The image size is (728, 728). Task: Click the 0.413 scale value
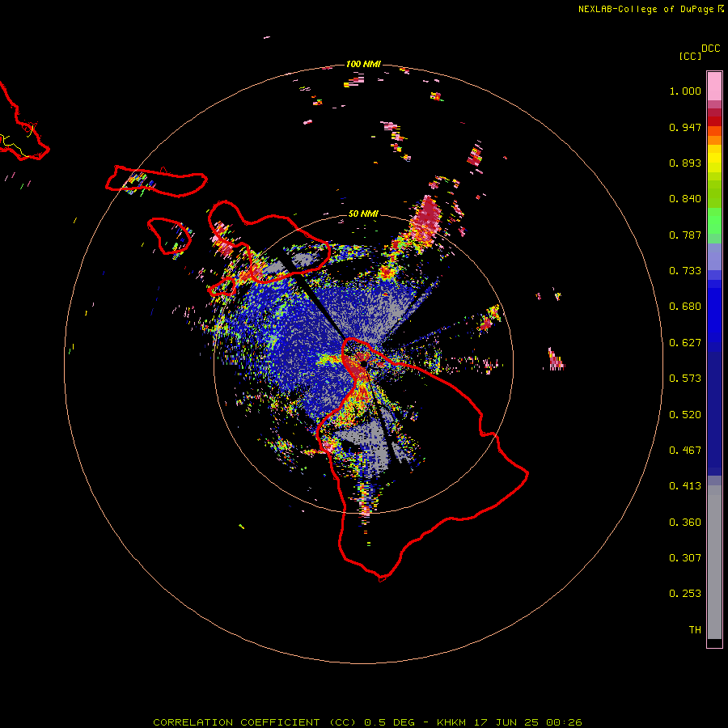pos(685,486)
